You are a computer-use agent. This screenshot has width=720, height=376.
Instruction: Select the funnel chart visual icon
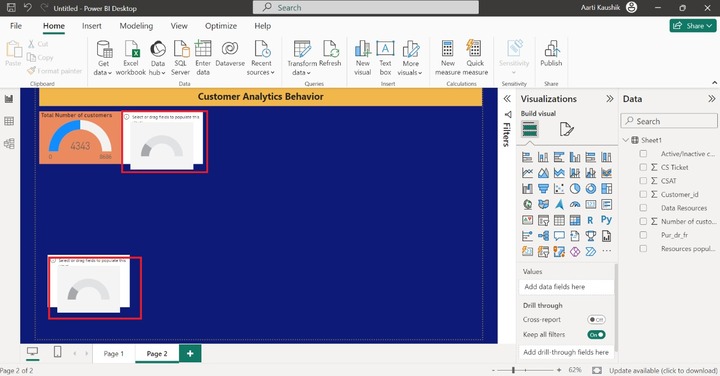click(x=543, y=189)
